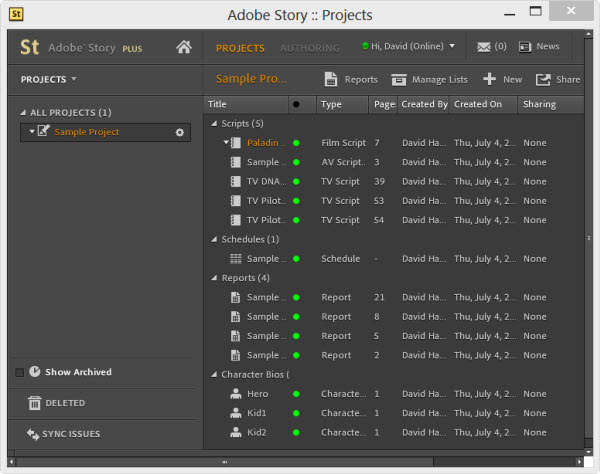Open the Reports document icon in toolbar
This screenshot has width=600, height=474.
point(331,79)
